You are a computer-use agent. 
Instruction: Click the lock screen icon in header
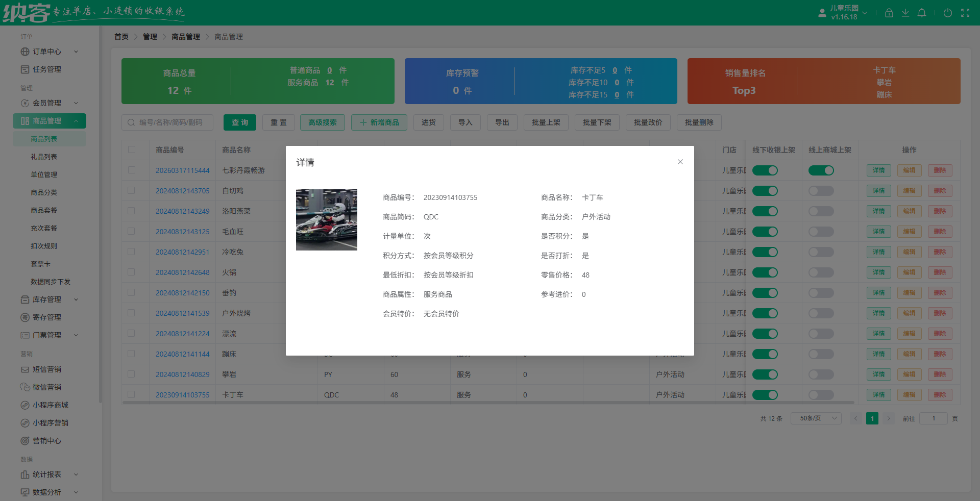pos(889,13)
